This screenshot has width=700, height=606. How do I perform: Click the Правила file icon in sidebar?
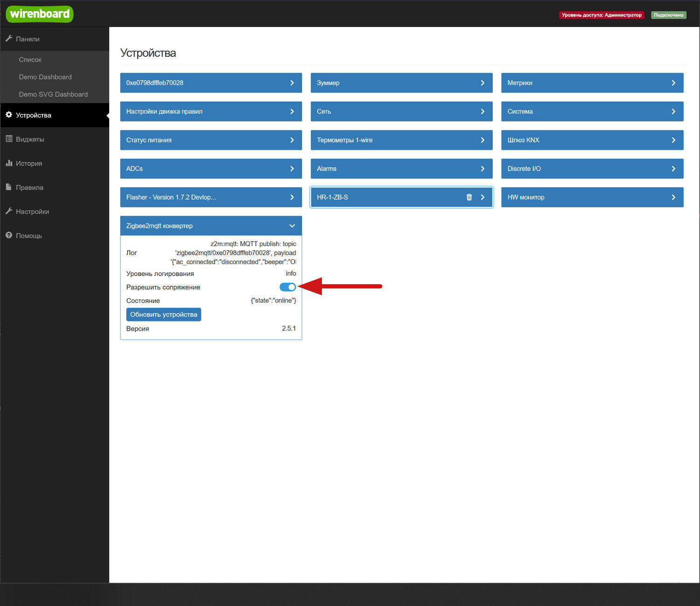coord(9,187)
